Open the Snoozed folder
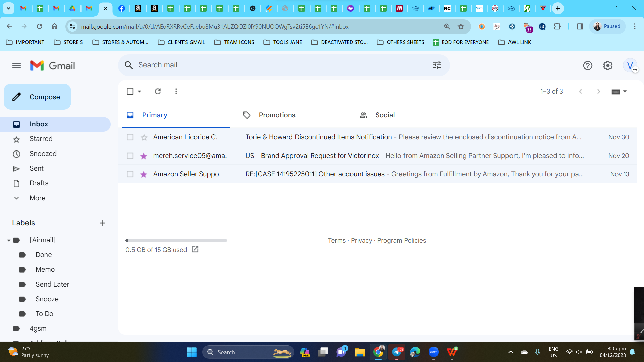This screenshot has height=362, width=644. pyautogui.click(x=43, y=154)
